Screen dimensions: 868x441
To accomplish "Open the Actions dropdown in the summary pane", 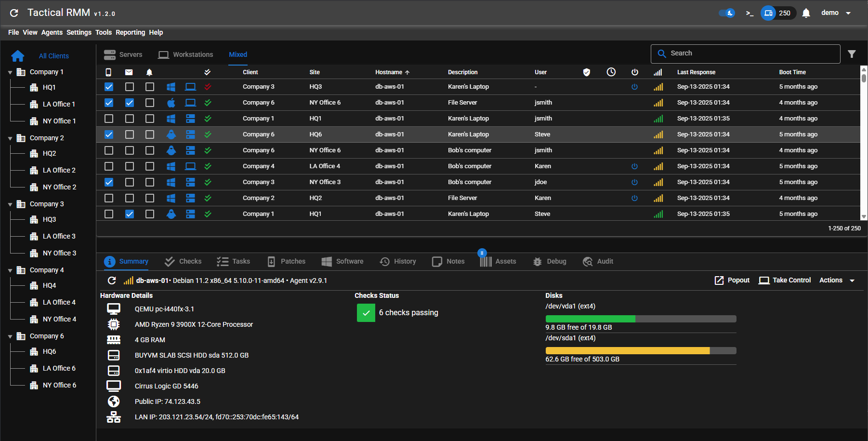I will coord(836,280).
